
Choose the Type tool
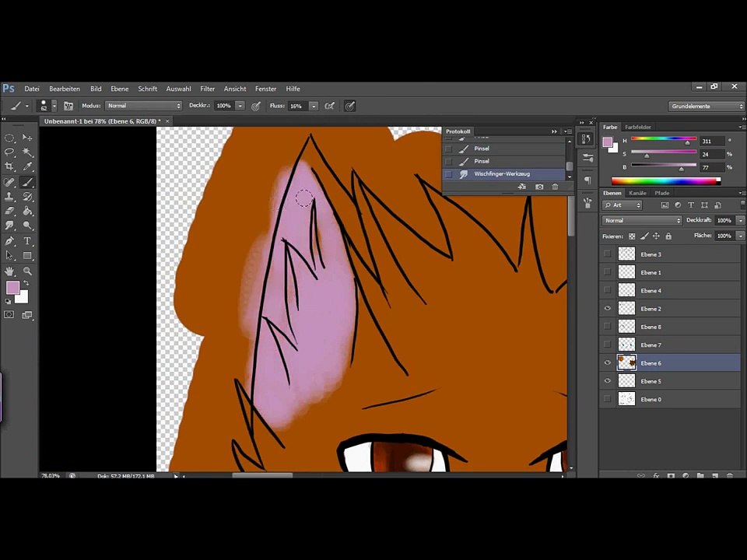(x=28, y=241)
